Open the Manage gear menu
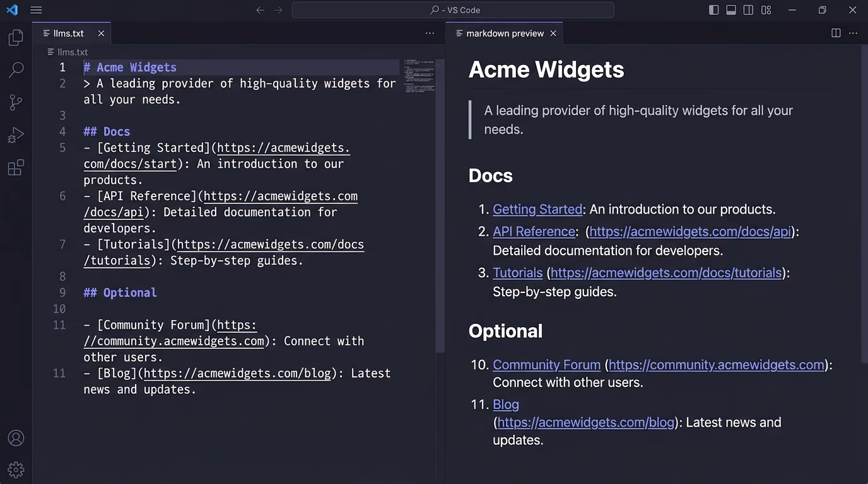 [x=16, y=470]
